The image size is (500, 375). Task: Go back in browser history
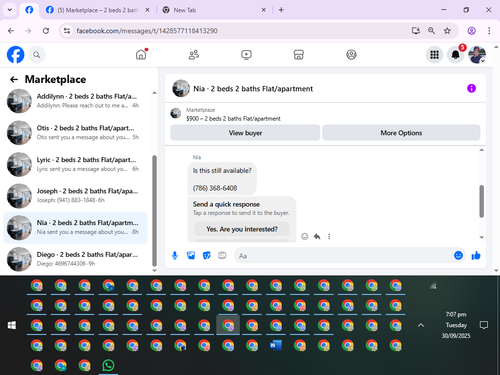[x=11, y=31]
